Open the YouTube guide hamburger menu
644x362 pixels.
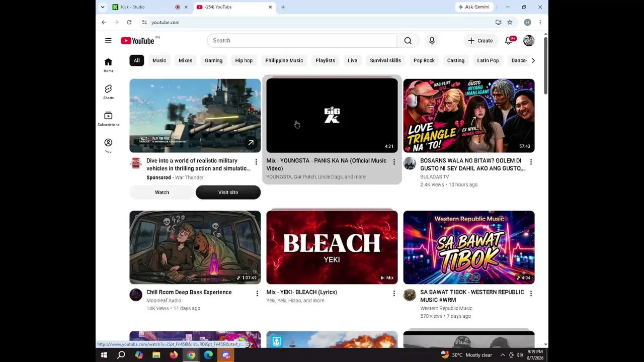[x=108, y=41]
